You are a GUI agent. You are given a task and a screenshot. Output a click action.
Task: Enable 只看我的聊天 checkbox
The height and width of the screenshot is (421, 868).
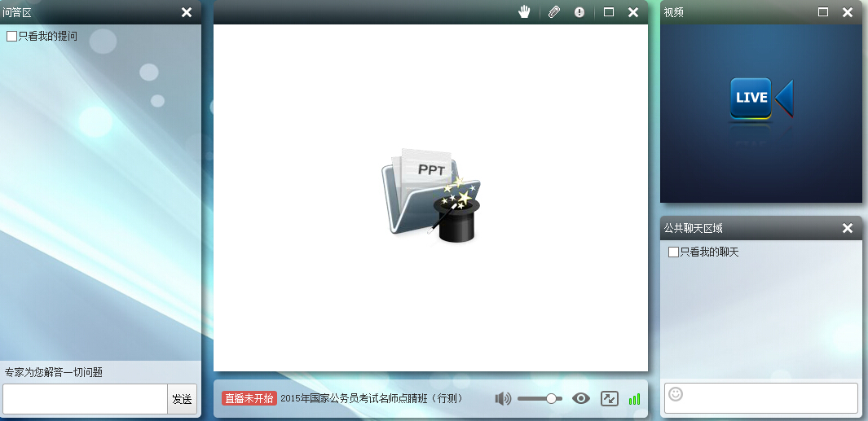[674, 252]
